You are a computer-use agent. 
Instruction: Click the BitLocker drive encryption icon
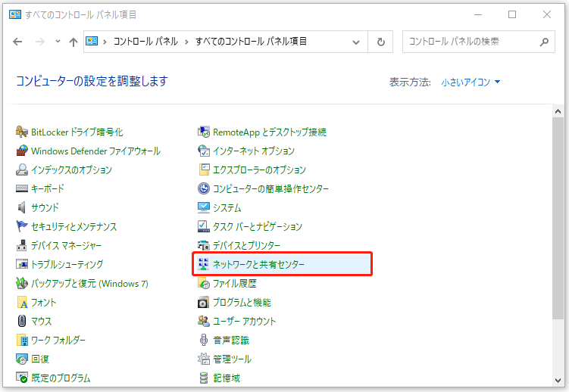22,132
